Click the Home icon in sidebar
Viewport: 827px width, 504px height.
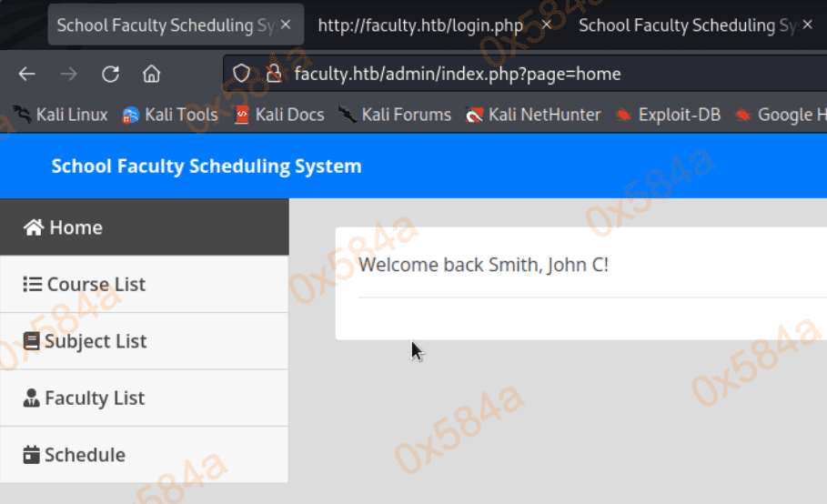pos(34,227)
